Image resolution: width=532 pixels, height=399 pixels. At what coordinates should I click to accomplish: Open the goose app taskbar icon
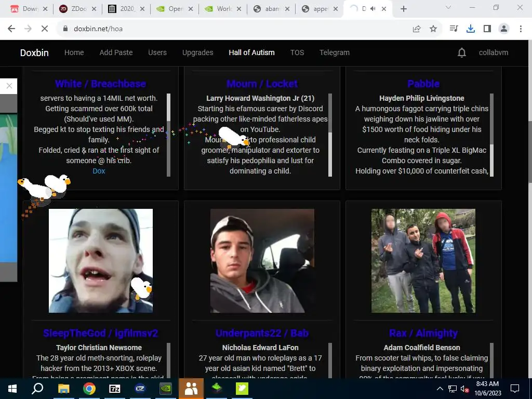click(x=242, y=389)
